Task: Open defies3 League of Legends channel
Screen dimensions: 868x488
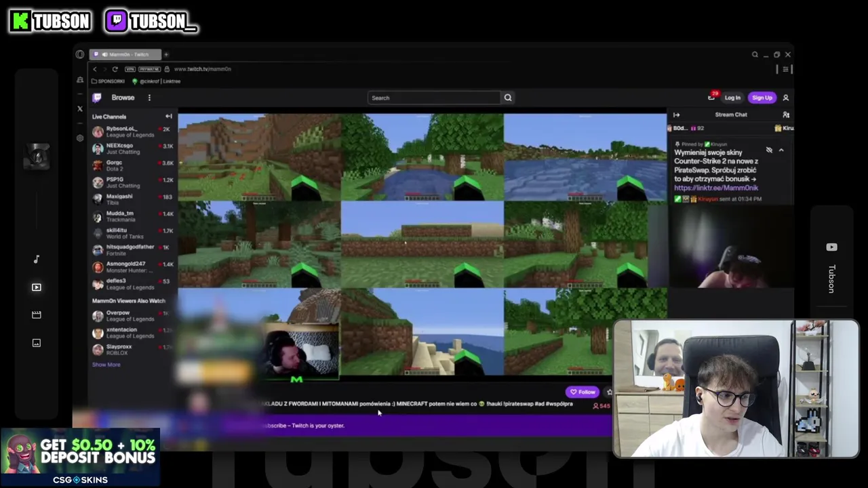Action: (133, 284)
